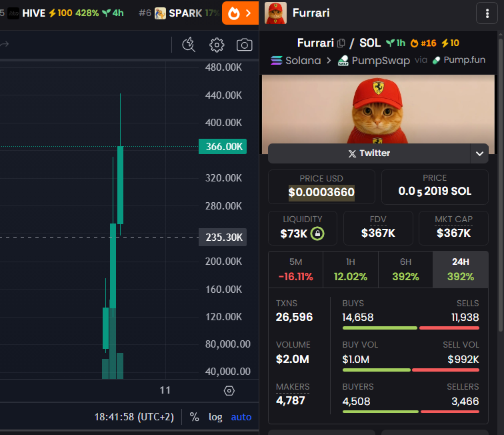Open the quick search lightning icon
This screenshot has width=504, height=435.
(189, 45)
